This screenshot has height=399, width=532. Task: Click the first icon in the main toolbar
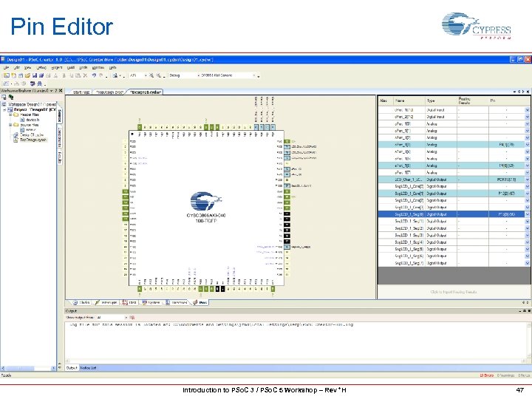[7, 75]
